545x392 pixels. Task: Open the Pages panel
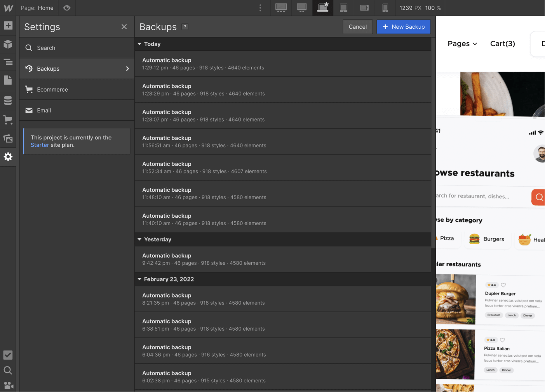click(8, 80)
